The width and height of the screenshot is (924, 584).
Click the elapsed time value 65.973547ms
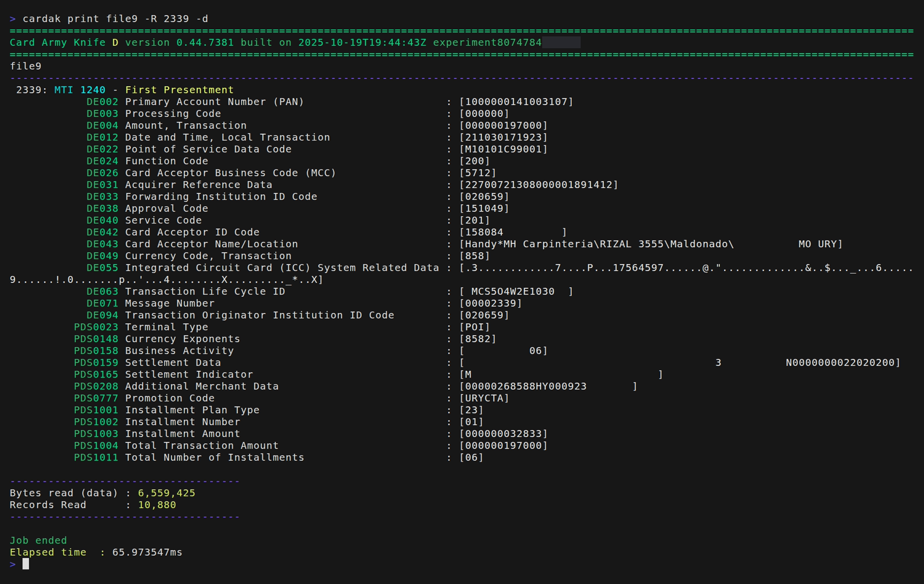click(x=147, y=552)
